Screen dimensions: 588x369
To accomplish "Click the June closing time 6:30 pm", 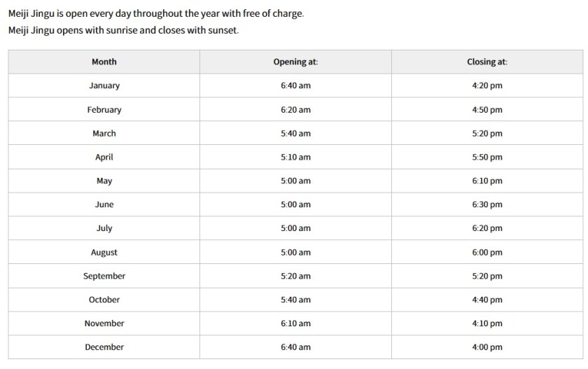I will click(487, 204).
